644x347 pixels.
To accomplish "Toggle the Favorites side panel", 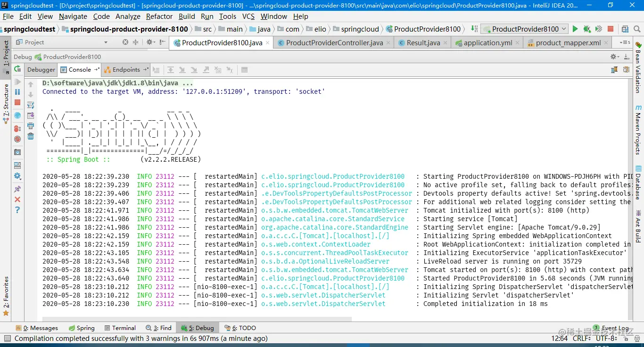I will (6, 296).
